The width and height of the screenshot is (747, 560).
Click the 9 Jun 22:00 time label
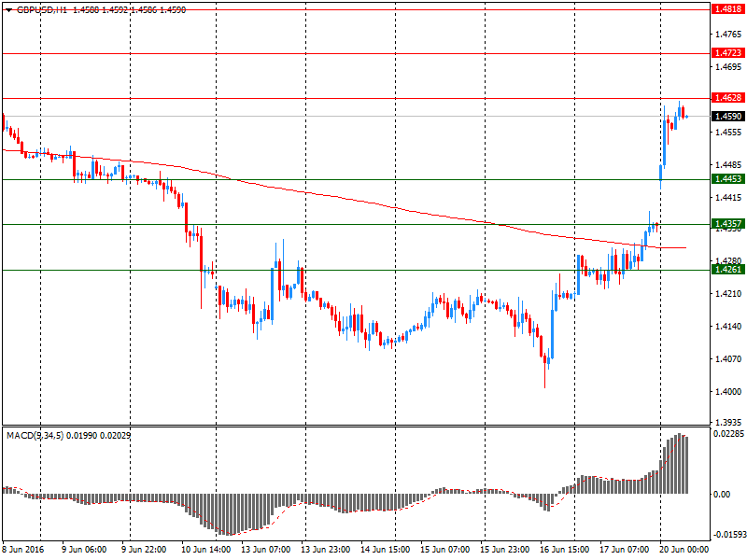(144, 550)
